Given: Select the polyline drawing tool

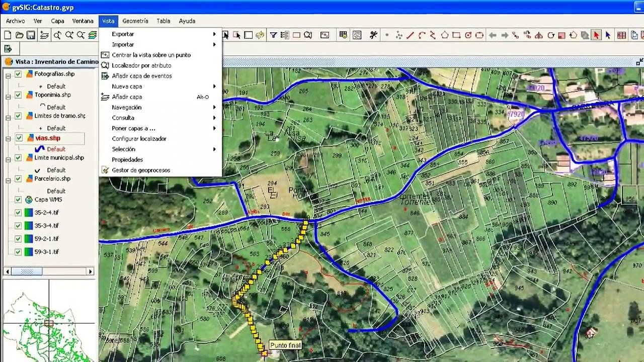Looking at the screenshot, I should pyautogui.click(x=433, y=35).
